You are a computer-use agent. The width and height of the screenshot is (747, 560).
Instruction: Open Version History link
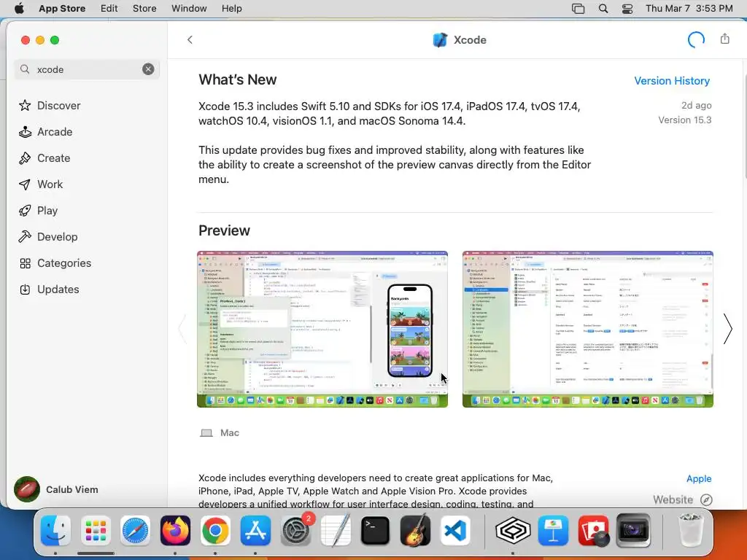[x=672, y=81]
